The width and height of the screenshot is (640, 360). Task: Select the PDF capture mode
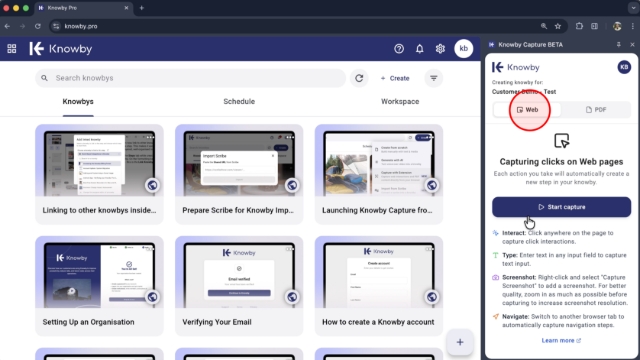pyautogui.click(x=596, y=110)
